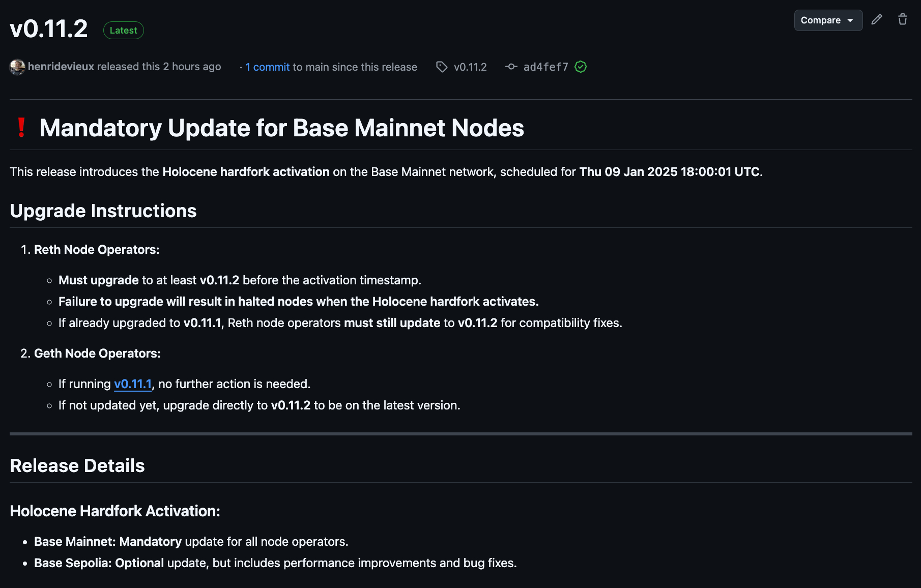
Task: Open the v0.11.2 tag next to tag icon
Action: [470, 67]
